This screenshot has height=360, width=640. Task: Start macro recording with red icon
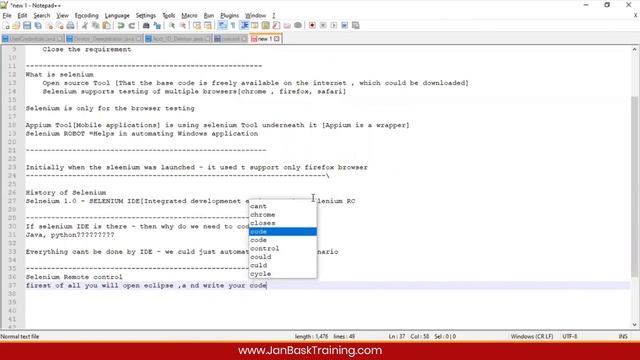pyautogui.click(x=312, y=25)
